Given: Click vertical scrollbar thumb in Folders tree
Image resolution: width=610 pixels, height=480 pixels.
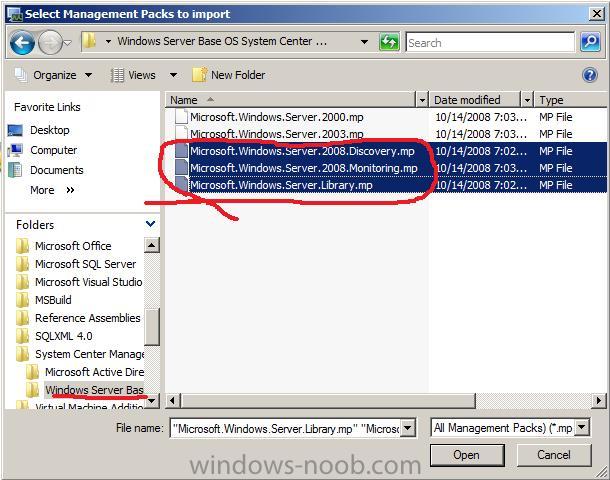Looking at the screenshot, I should click(x=151, y=327).
